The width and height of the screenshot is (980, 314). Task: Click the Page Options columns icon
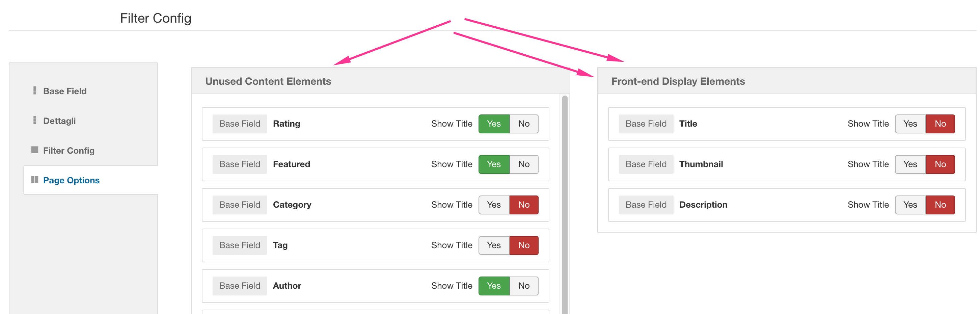pos(35,180)
